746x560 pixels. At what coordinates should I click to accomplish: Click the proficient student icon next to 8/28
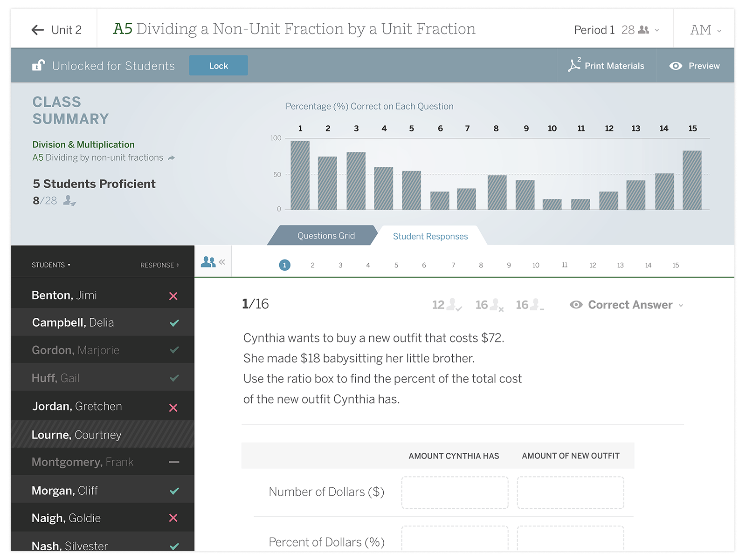click(x=69, y=200)
